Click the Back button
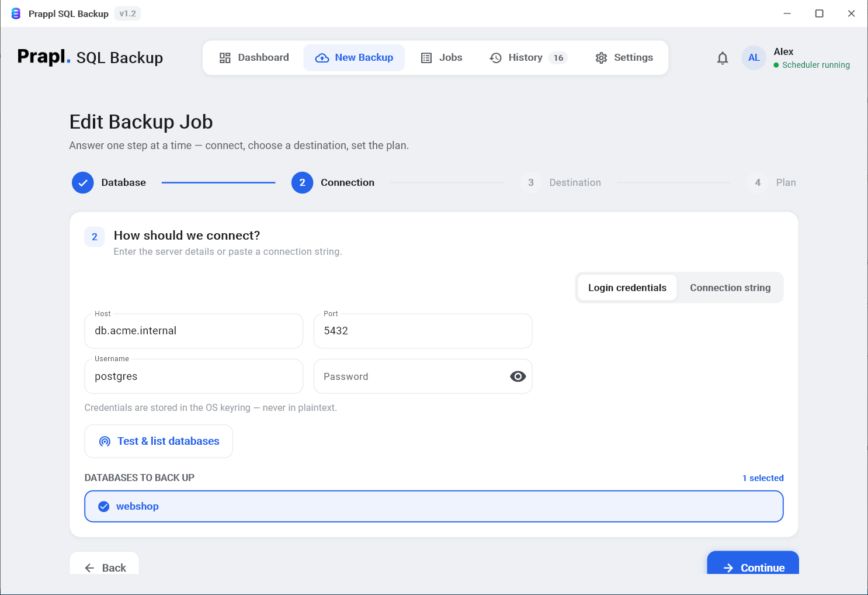The height and width of the screenshot is (595, 868). (105, 563)
